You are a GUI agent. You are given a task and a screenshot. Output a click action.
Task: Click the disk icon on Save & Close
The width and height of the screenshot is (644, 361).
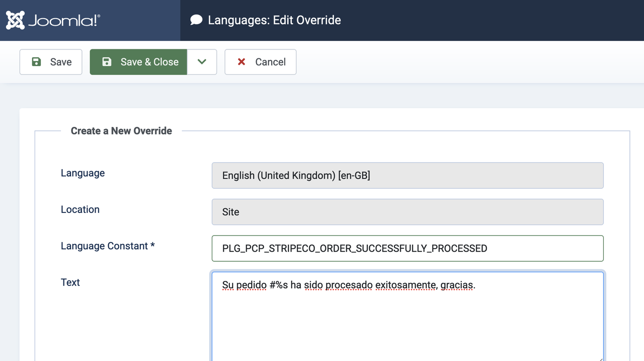click(107, 62)
